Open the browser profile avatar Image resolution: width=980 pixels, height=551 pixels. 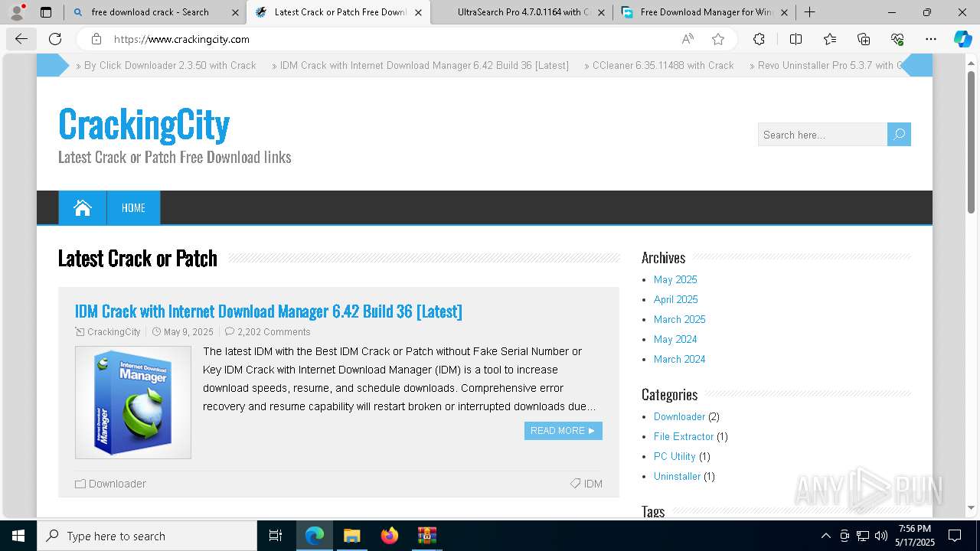click(17, 11)
